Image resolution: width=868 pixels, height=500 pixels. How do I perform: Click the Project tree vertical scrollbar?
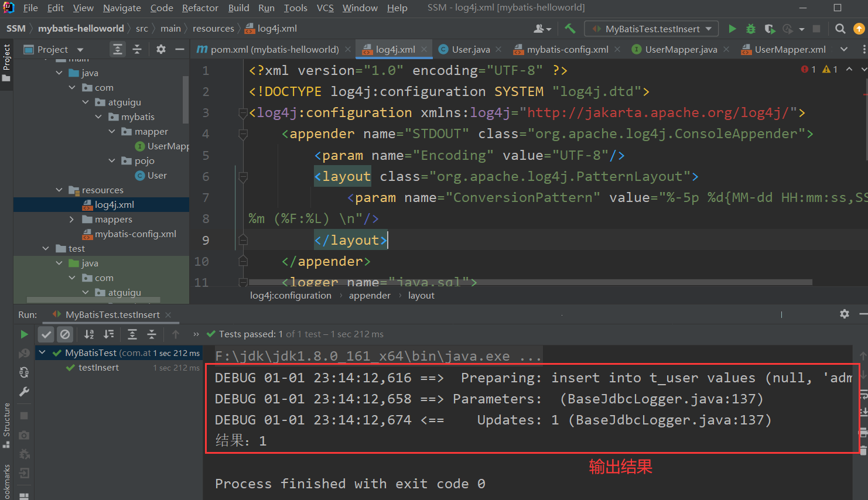(186, 99)
